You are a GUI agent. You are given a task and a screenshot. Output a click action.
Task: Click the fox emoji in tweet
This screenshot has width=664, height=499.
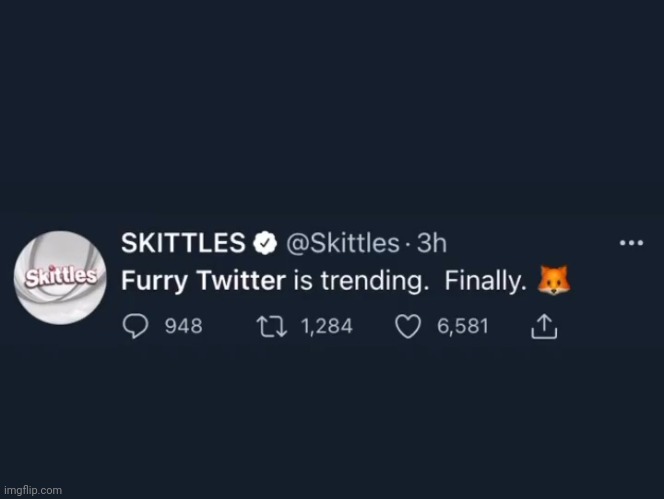pos(553,280)
